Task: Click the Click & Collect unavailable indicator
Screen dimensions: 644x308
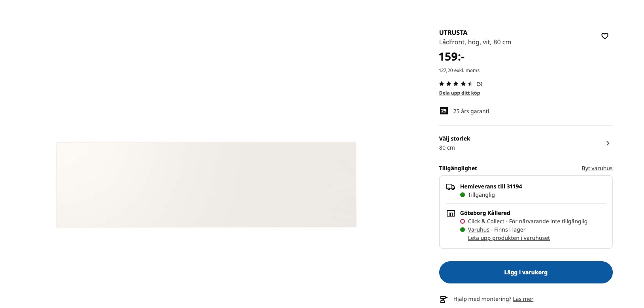Action: (x=462, y=221)
